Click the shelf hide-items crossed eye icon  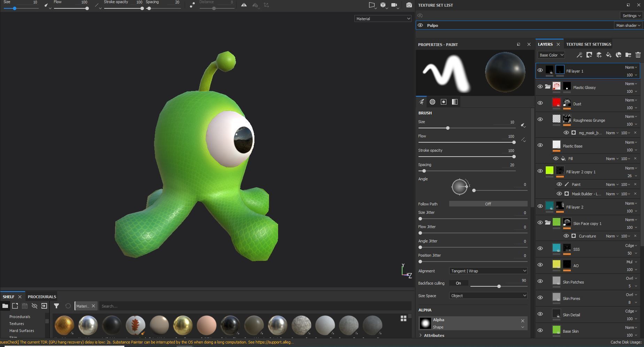click(x=34, y=306)
